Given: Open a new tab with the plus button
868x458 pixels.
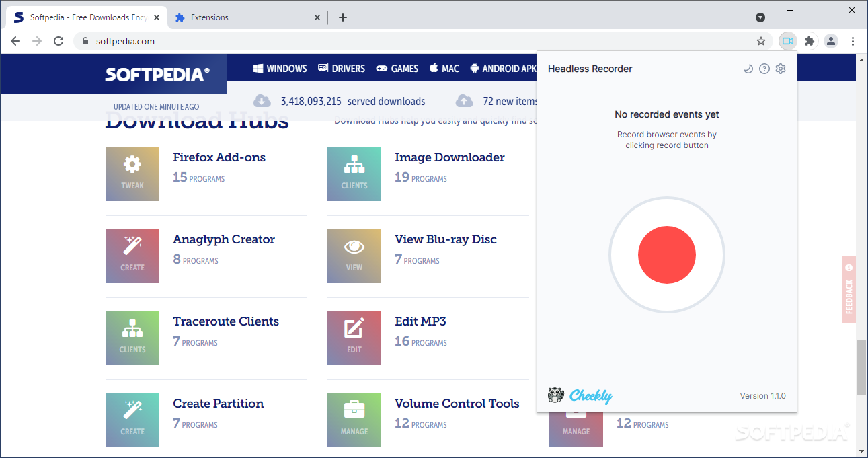Looking at the screenshot, I should 343,17.
